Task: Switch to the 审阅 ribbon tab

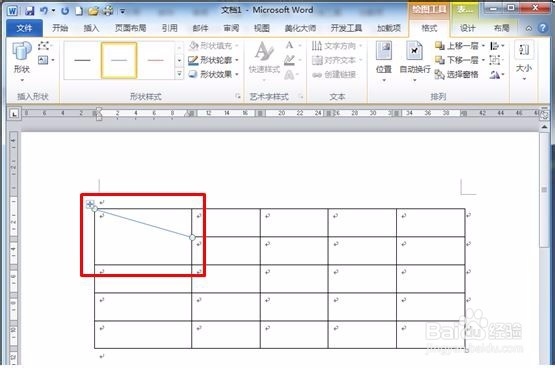Action: click(x=231, y=28)
